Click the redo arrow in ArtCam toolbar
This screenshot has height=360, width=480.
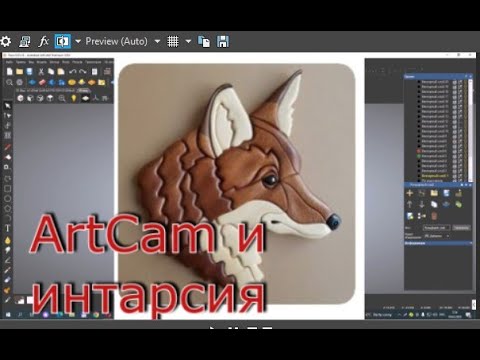(83, 71)
